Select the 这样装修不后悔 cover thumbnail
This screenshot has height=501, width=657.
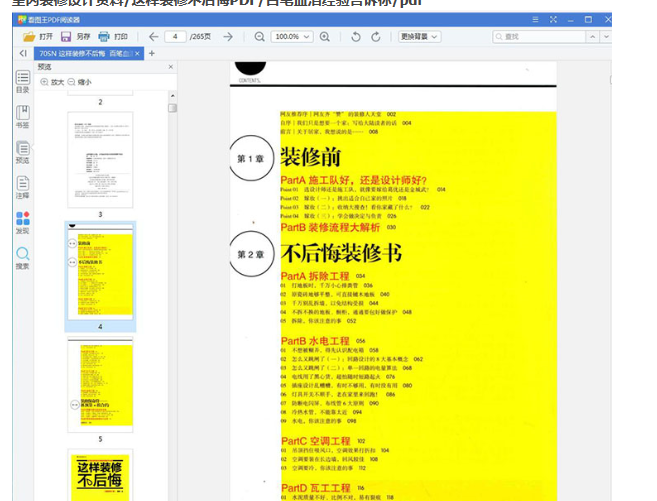pos(100,475)
